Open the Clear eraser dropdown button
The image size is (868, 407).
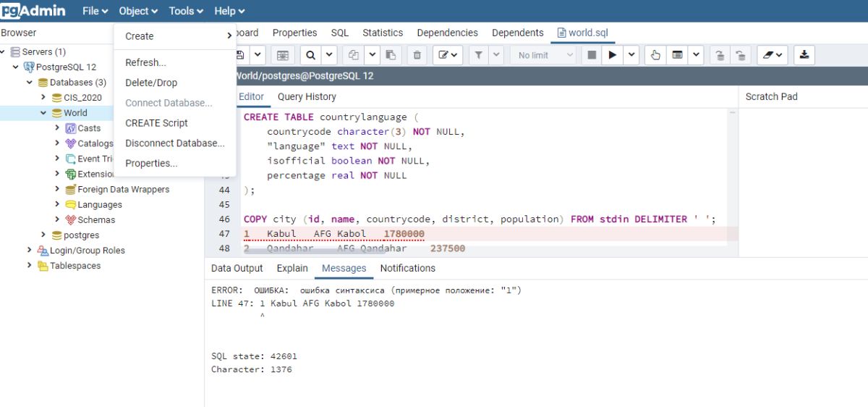[773, 55]
